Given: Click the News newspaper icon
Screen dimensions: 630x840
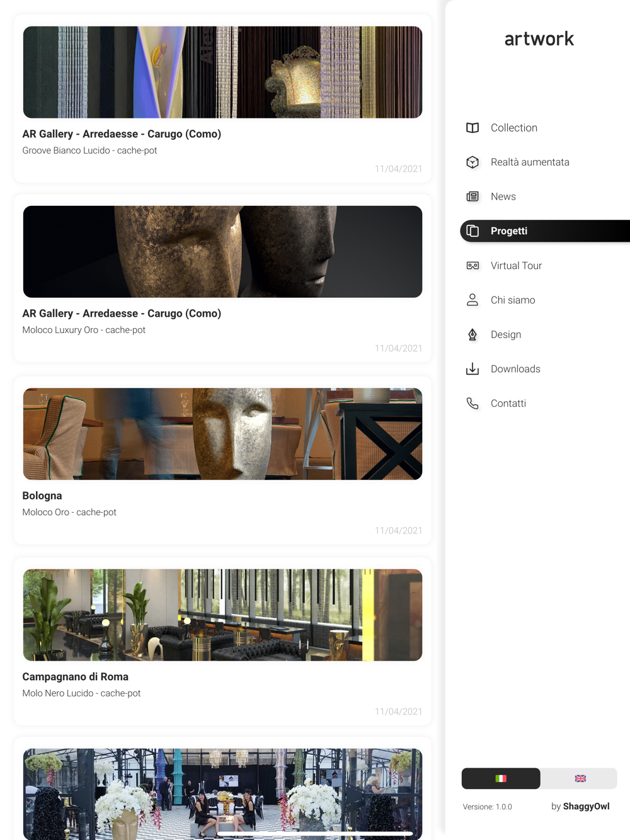Looking at the screenshot, I should tap(472, 196).
